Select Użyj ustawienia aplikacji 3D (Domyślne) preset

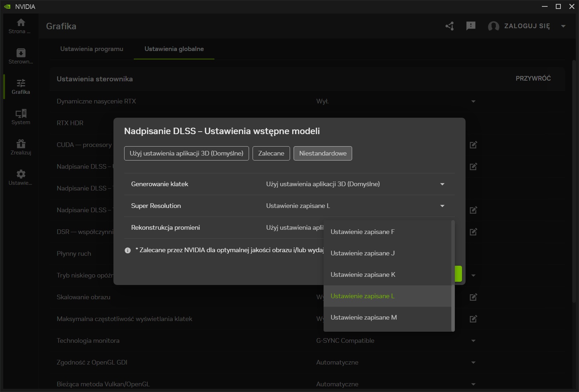tap(186, 153)
